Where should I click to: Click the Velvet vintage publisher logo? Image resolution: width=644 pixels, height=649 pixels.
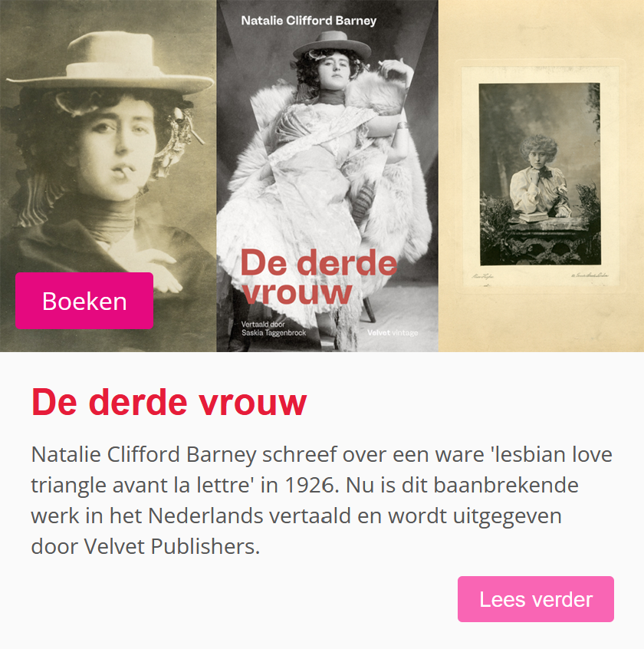393,332
